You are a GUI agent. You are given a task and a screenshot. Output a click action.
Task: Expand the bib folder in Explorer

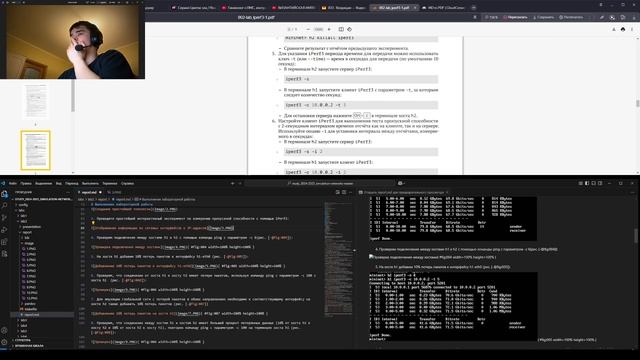pyautogui.click(x=27, y=238)
